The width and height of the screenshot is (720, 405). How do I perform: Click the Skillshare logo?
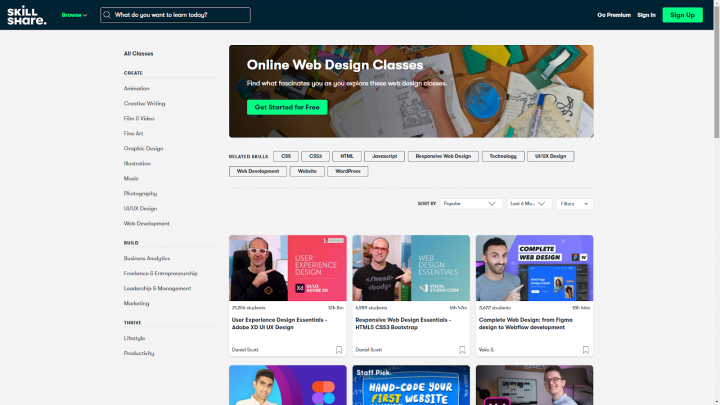tap(26, 15)
